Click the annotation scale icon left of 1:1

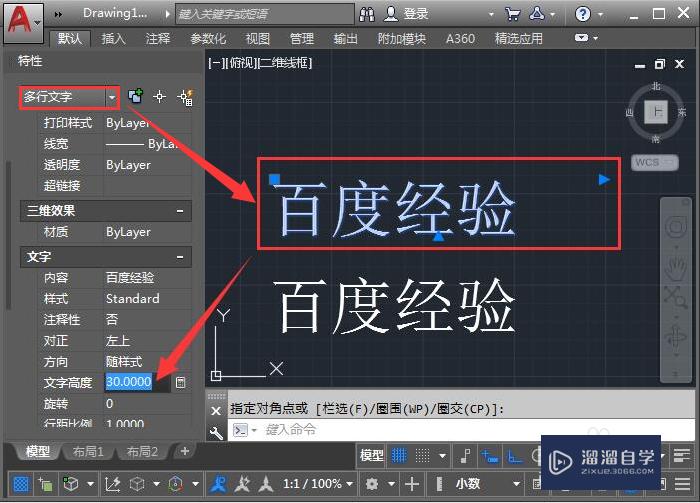point(266,484)
